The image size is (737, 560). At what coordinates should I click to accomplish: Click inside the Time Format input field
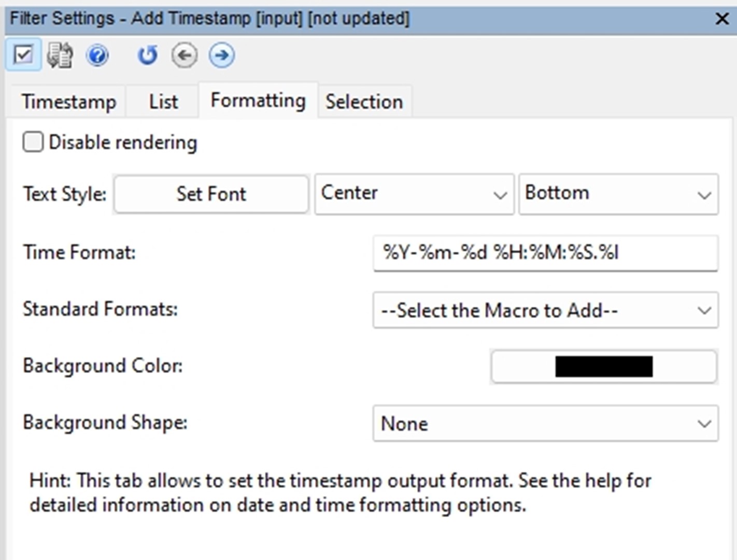tap(545, 253)
